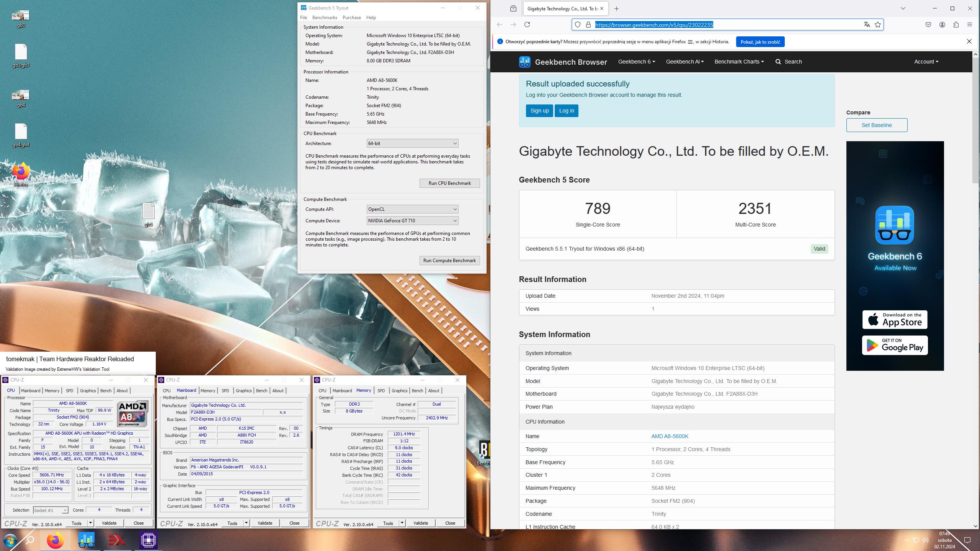Image resolution: width=980 pixels, height=551 pixels.
Task: Run Compute Benchmark in Geekbench
Action: (449, 261)
